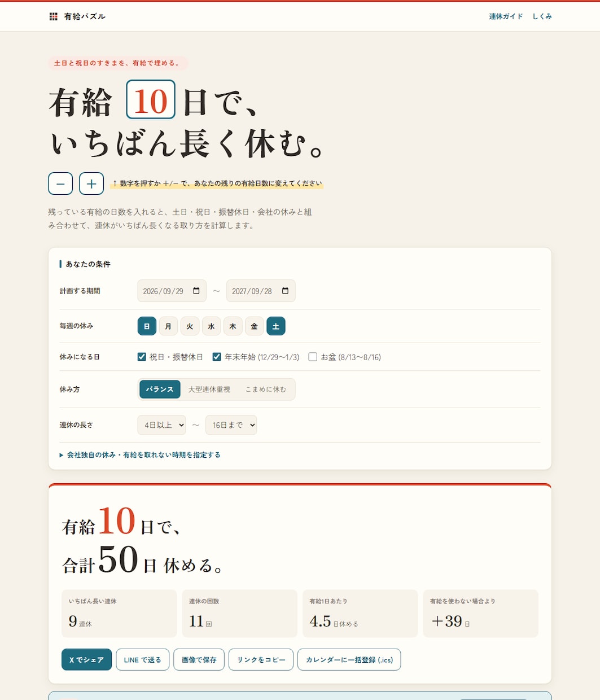Click the 連休の回数 11 回 stat card

pyautogui.click(x=239, y=614)
